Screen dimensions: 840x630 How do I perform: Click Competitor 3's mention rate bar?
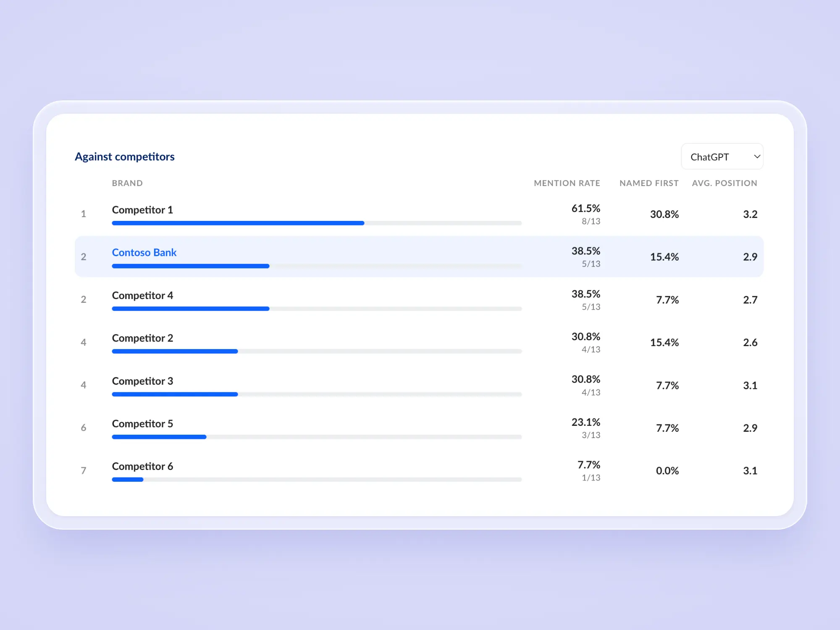(317, 394)
